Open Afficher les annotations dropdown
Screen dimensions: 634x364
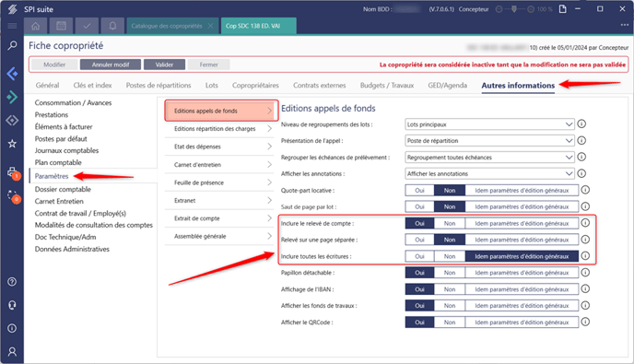click(x=489, y=174)
